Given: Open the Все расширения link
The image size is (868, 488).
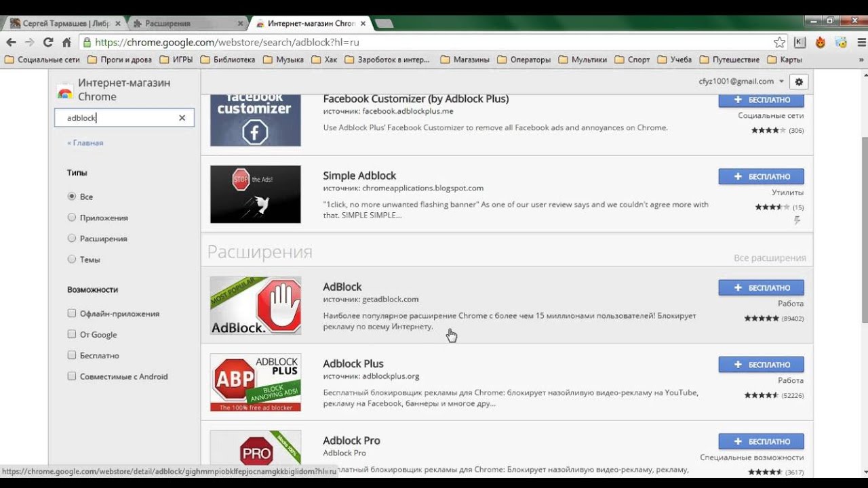Looking at the screenshot, I should [770, 258].
